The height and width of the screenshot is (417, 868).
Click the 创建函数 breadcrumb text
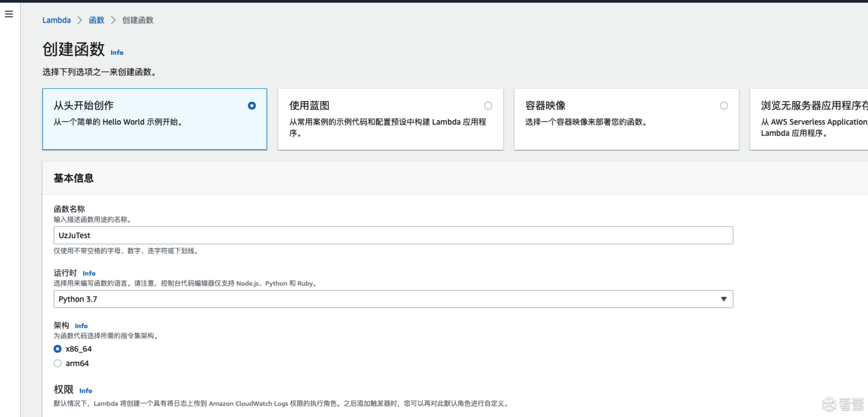(137, 20)
